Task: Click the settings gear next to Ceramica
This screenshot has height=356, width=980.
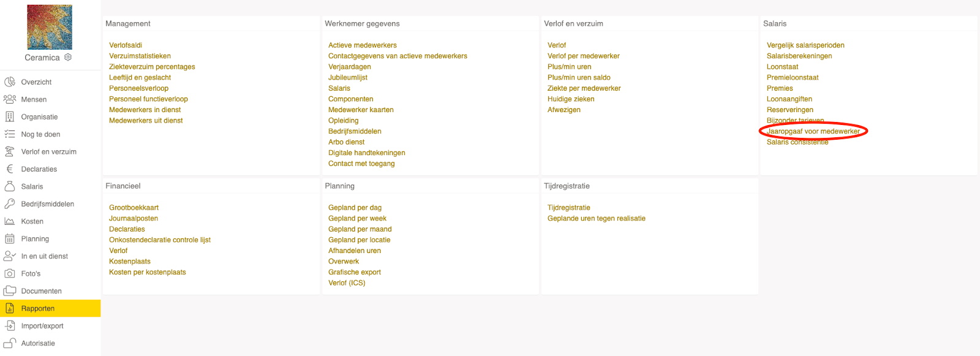Action: coord(68,57)
